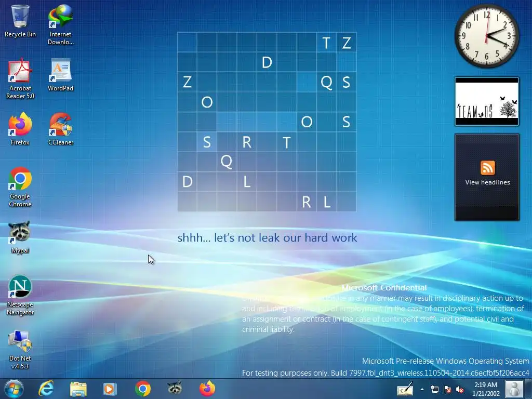532x399 pixels.
Task: Open Windows Media Player taskbar icon
Action: coord(110,389)
